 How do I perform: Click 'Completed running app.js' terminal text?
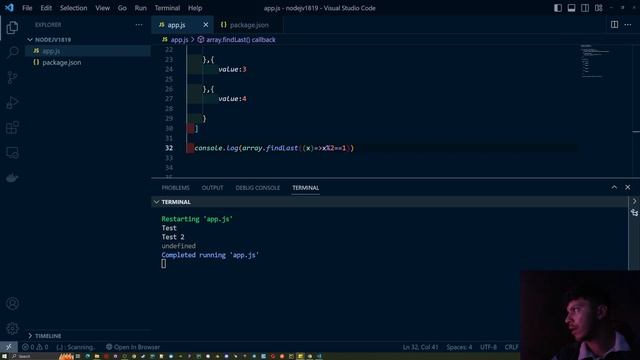210,255
